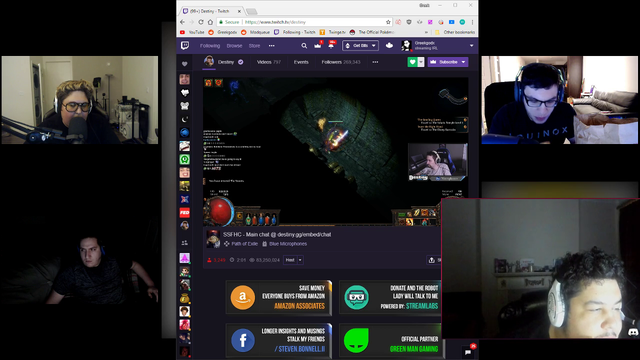Open the channel header three-dot menu

(x=375, y=62)
